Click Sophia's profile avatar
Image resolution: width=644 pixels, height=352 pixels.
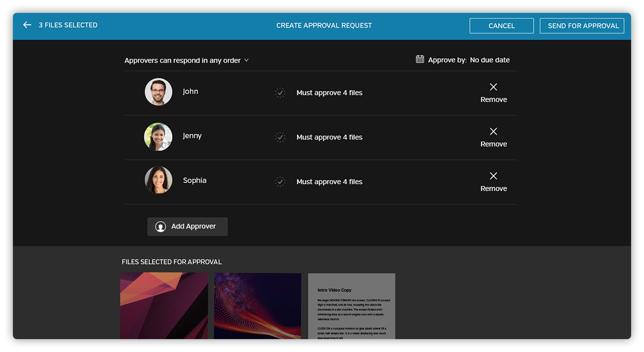pos(158,181)
